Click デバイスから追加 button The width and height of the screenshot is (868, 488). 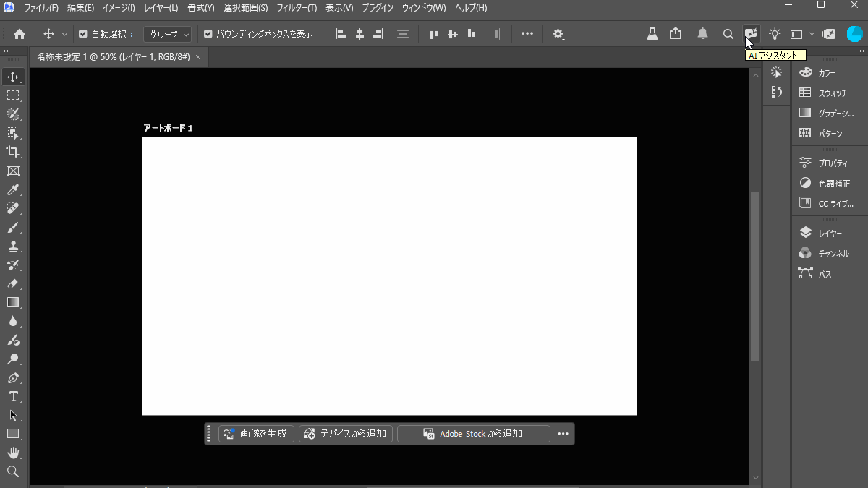[346, 434]
